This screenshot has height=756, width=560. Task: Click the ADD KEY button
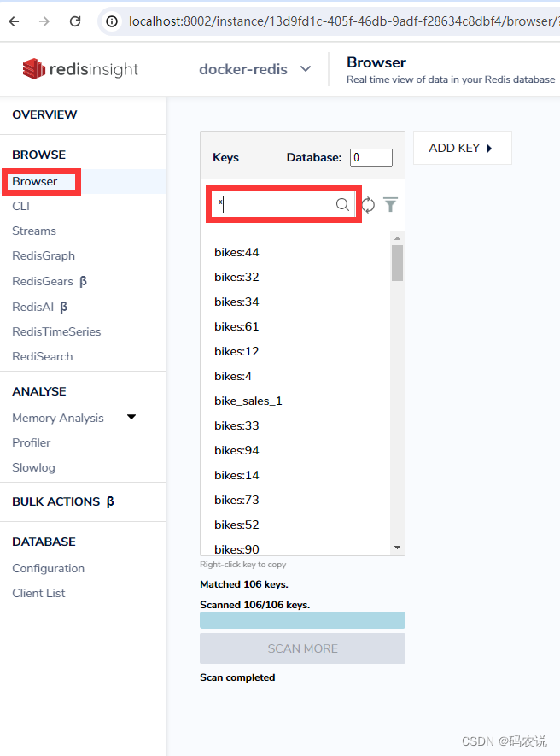pos(462,148)
